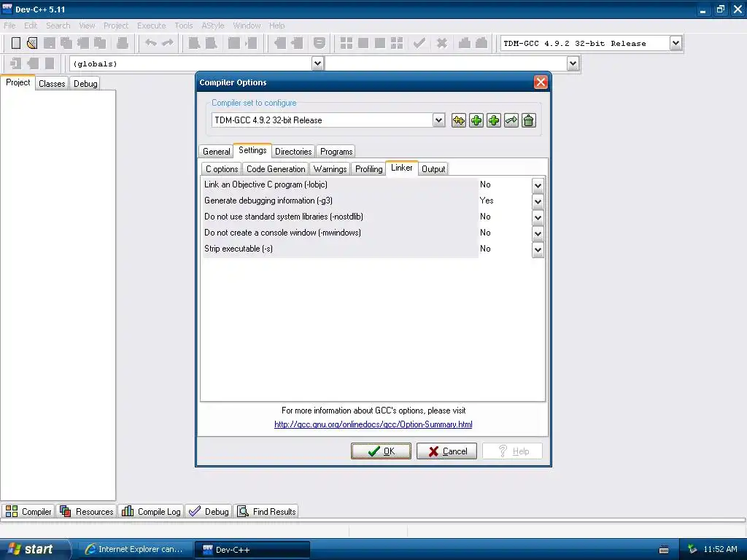
Task: Open the empty function list dropdown beside globals
Action: pos(573,63)
